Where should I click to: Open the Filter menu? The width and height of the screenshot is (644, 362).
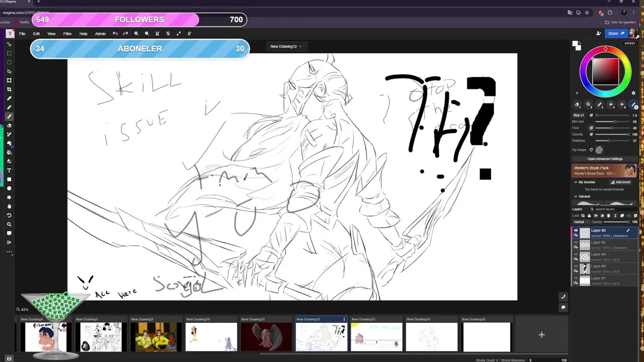[67, 34]
